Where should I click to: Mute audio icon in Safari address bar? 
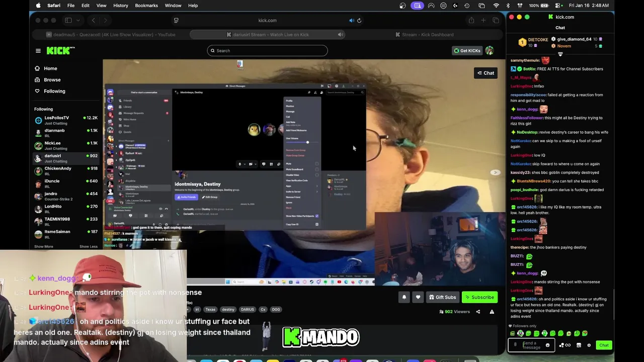click(x=352, y=21)
